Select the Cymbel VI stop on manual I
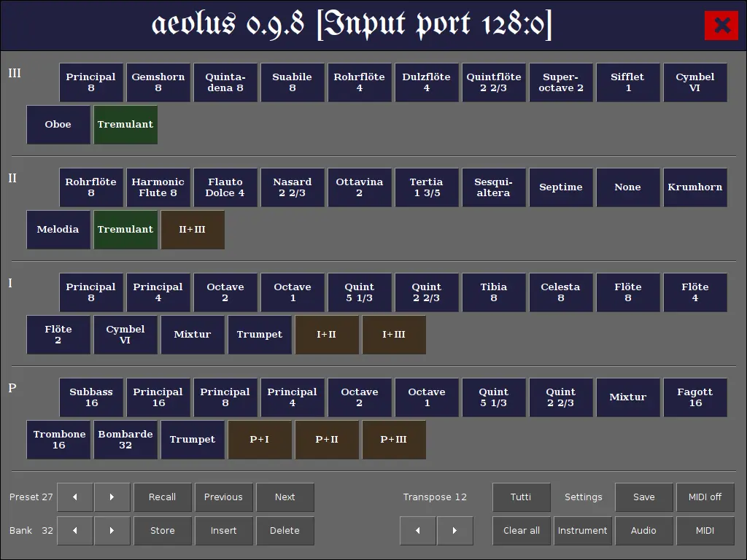747x560 pixels. point(125,335)
